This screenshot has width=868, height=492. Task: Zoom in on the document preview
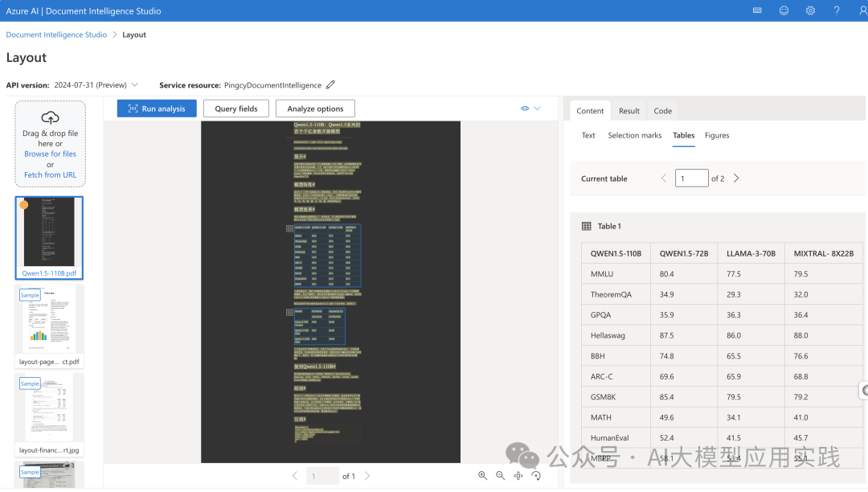483,475
